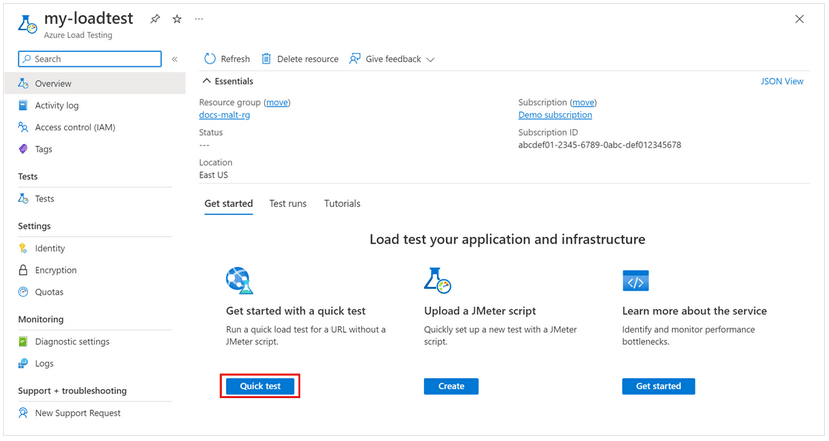This screenshot has width=829, height=441.
Task: Click the Access control people icon
Action: [x=23, y=127]
